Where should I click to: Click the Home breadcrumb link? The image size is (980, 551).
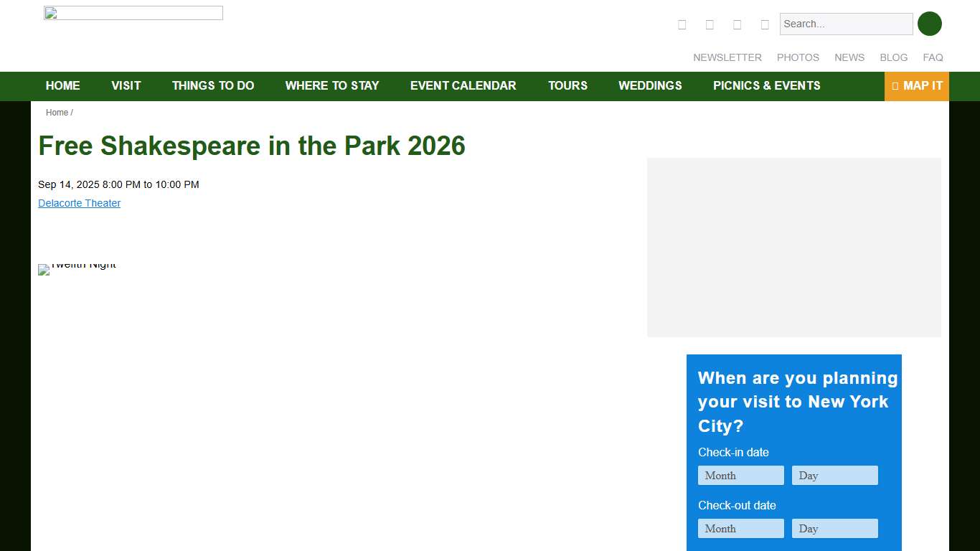point(57,113)
